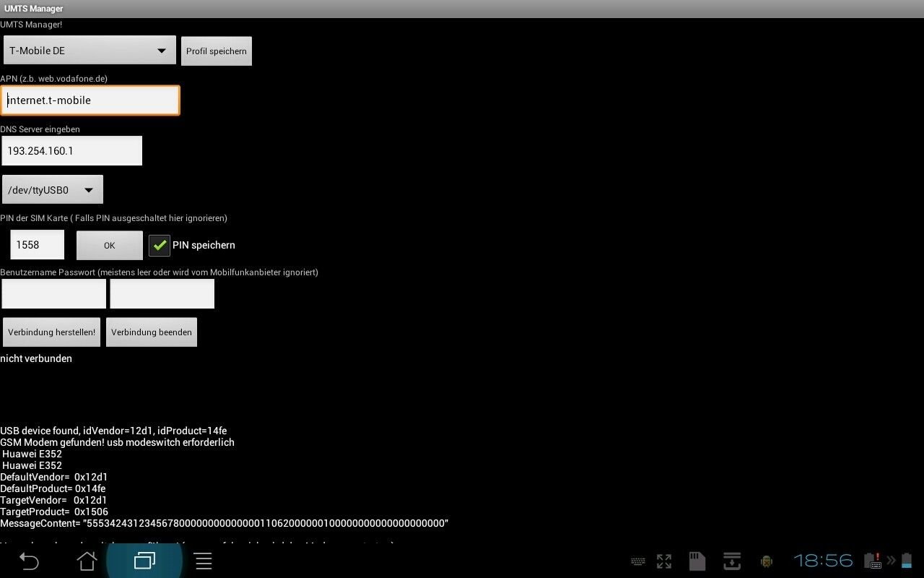This screenshot has width=924, height=578.
Task: Focus the SIM PIN field 1558
Action: coord(38,245)
